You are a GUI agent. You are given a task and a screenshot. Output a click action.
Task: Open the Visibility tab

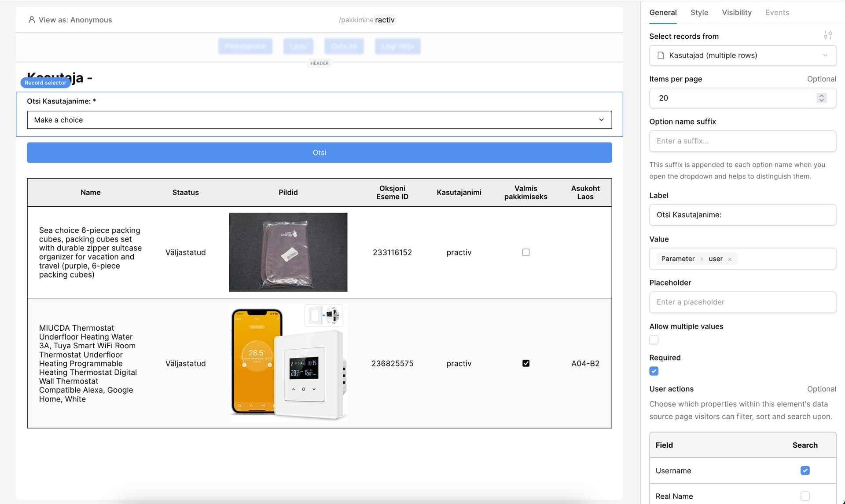(736, 13)
